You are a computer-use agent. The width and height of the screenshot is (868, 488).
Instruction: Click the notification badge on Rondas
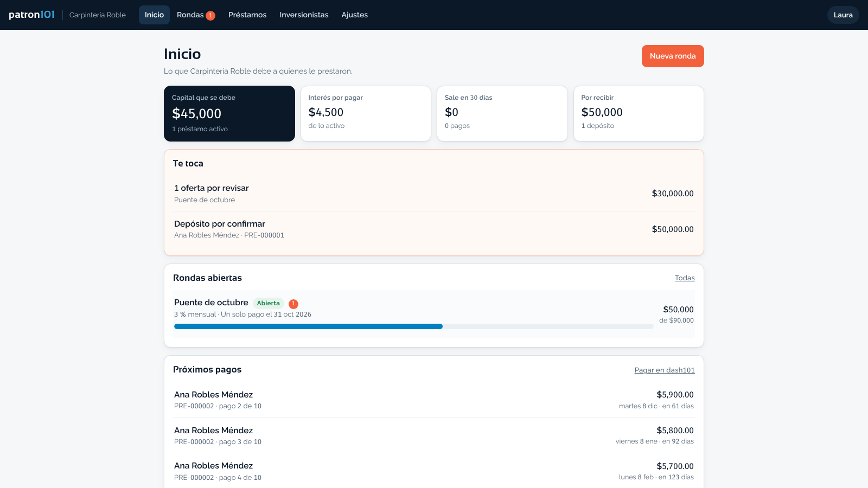click(210, 15)
